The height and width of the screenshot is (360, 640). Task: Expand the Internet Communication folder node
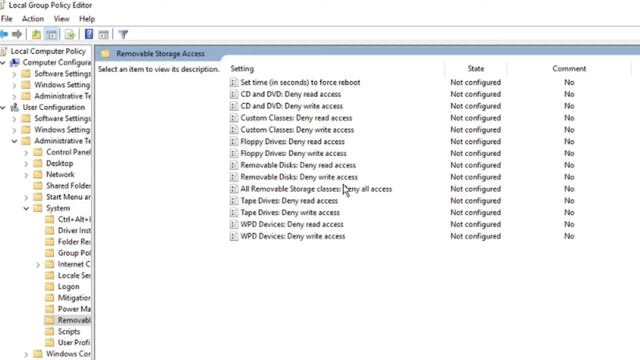[x=38, y=265]
